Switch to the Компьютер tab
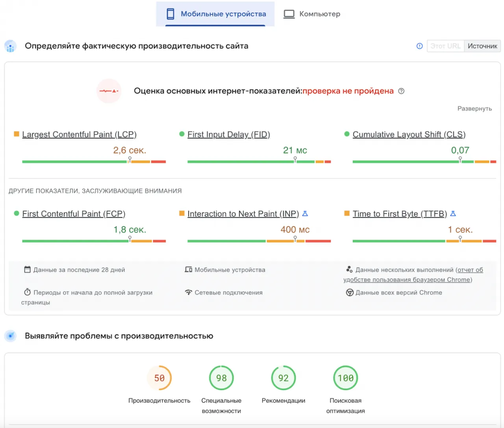 click(311, 14)
